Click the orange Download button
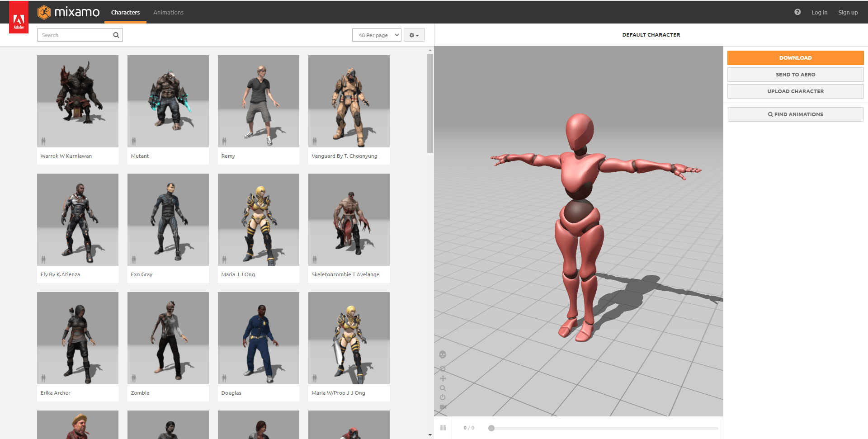Viewport: 868px width, 439px height. tap(795, 58)
